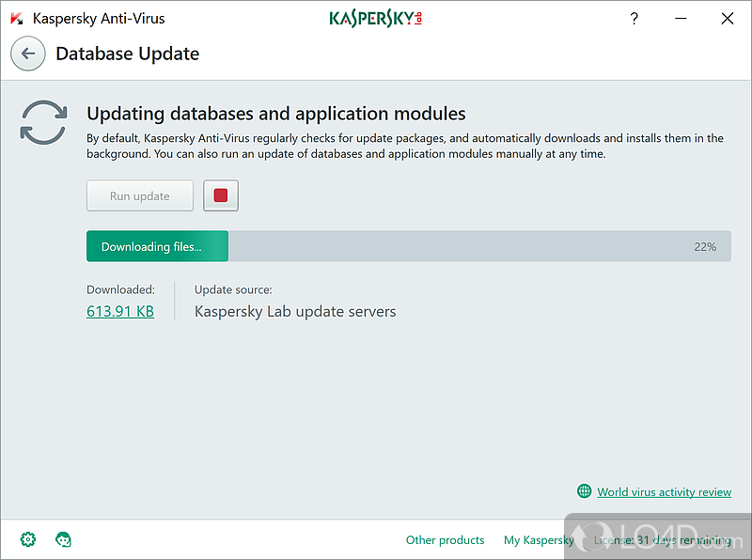Screen dimensions: 752x560
Task: Click the 22% progress percentage label
Action: tap(705, 246)
